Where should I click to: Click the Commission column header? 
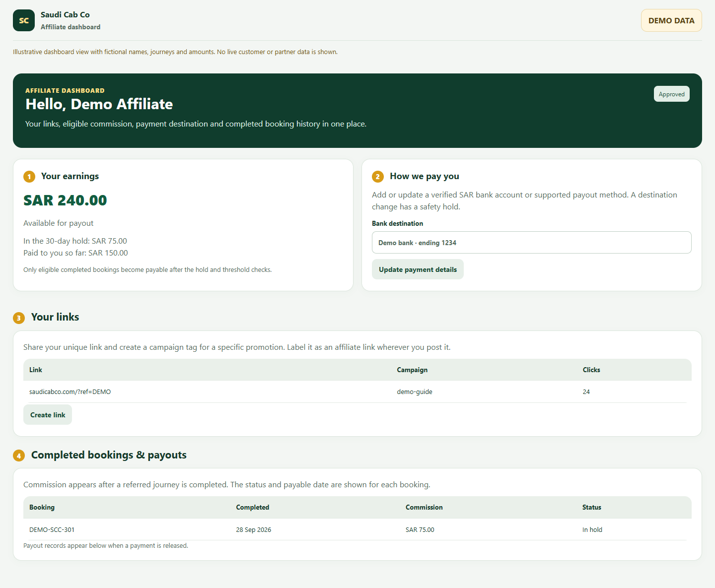pyautogui.click(x=424, y=507)
